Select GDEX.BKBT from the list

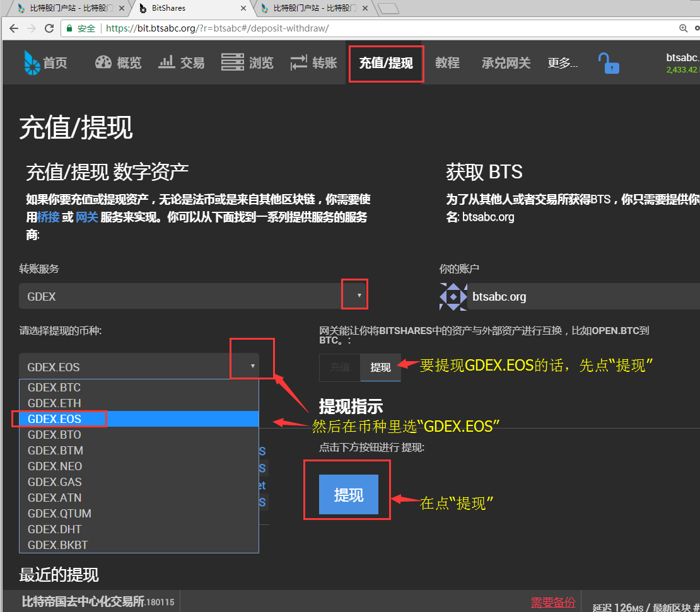pos(139,545)
